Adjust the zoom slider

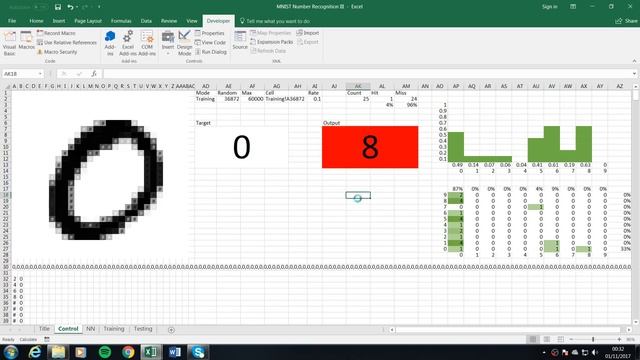tap(593, 340)
